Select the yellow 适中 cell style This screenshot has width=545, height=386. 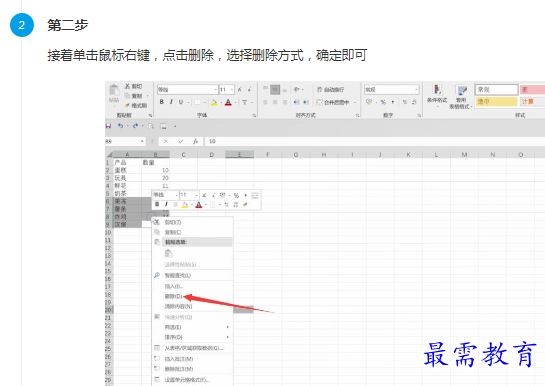point(496,102)
